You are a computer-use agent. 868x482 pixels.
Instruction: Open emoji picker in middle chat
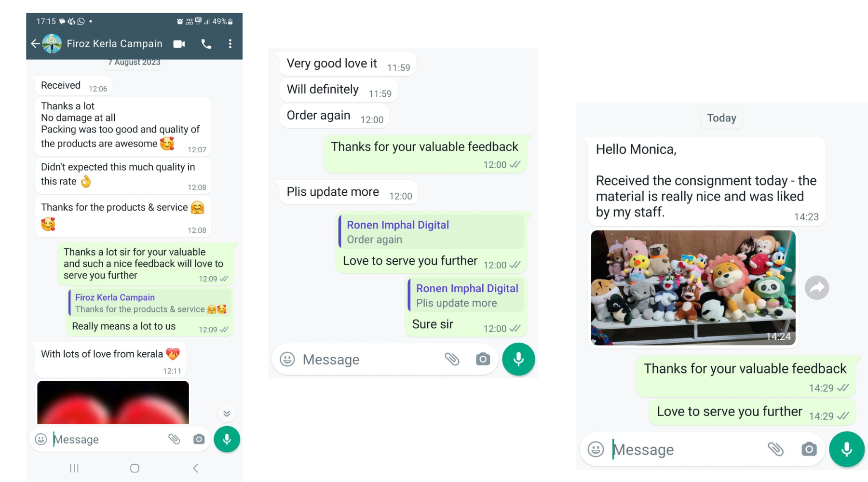287,359
